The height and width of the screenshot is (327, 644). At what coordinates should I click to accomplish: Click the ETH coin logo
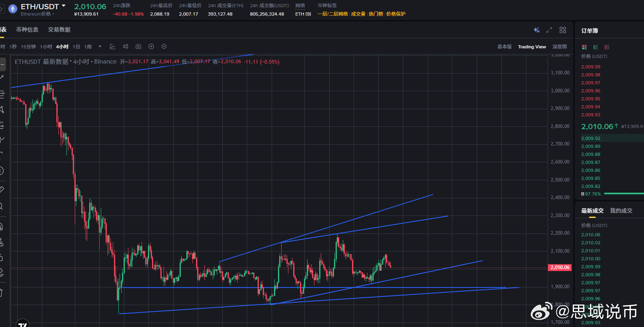(x=13, y=9)
